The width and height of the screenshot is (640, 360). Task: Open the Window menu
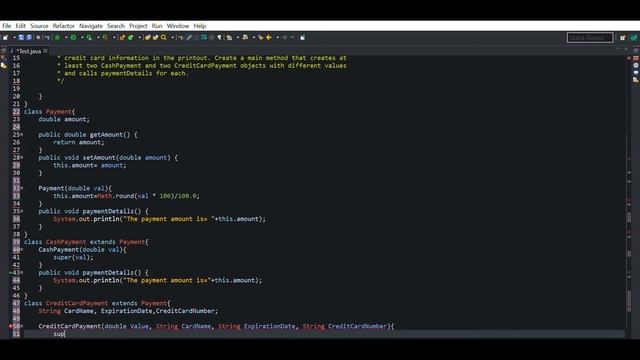[178, 26]
